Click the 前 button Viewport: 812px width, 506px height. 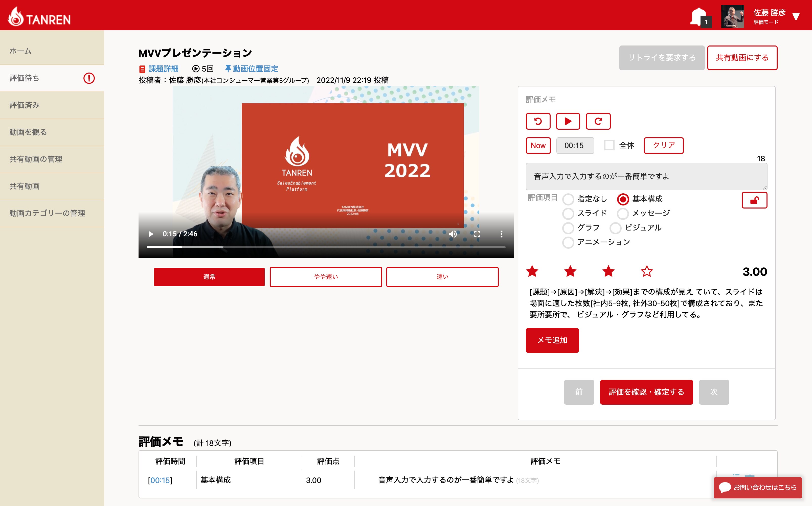[x=579, y=392]
